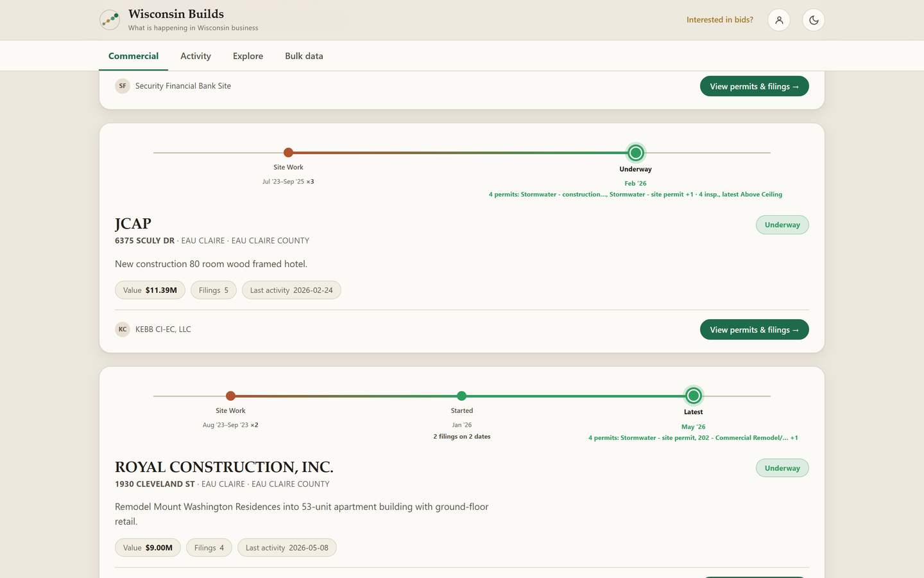Click the Filings 4 chip
This screenshot has width=924, height=578.
pos(209,548)
